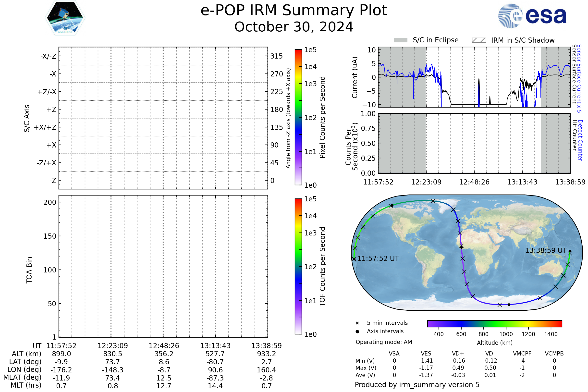Click the orbit dot near 13:38:59 UT label

(x=570, y=251)
